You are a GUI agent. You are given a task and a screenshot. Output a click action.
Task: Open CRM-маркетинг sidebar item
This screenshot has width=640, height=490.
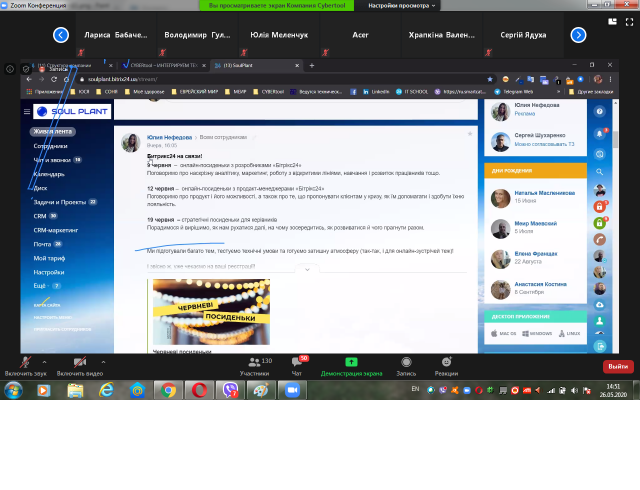(x=56, y=230)
